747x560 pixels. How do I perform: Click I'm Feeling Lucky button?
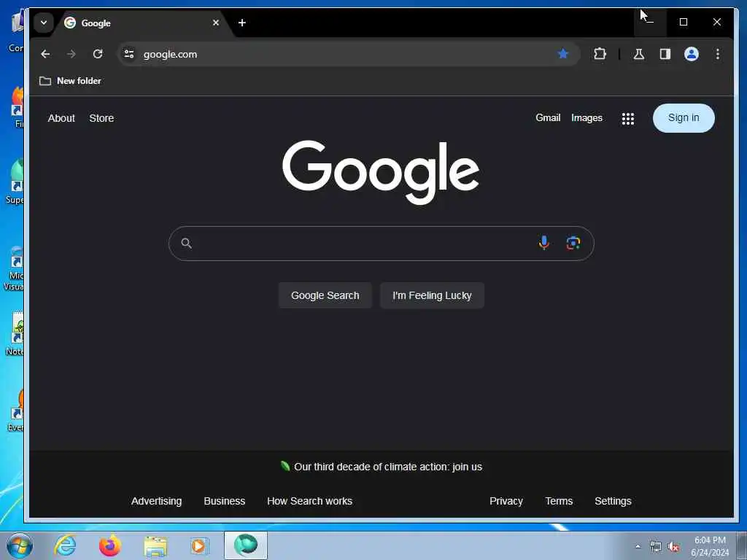[432, 295]
